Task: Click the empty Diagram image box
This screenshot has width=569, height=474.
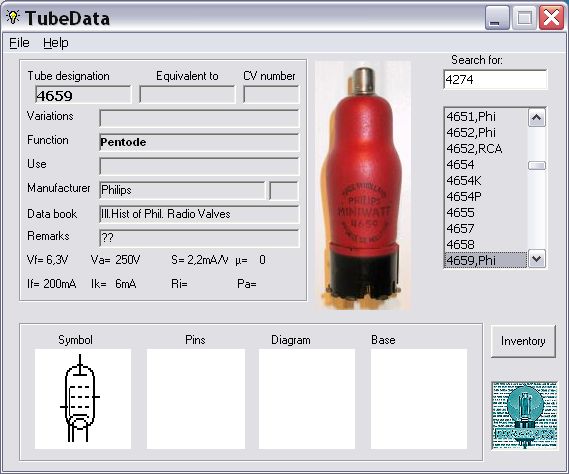Action: pyautogui.click(x=307, y=399)
